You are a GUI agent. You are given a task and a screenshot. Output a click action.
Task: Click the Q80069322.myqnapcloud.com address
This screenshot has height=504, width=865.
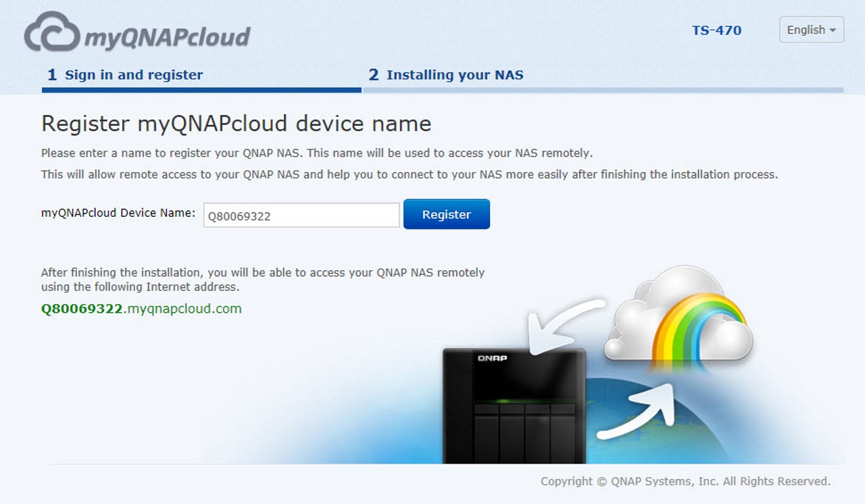click(141, 309)
